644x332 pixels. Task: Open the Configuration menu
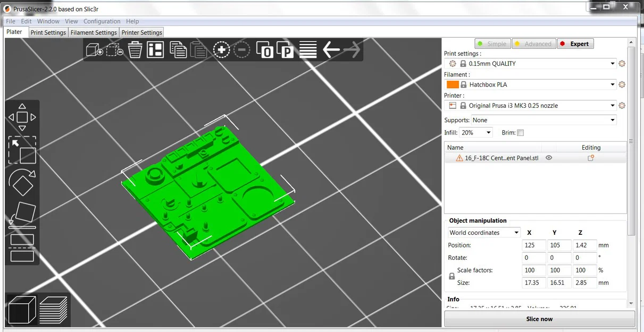pos(102,21)
